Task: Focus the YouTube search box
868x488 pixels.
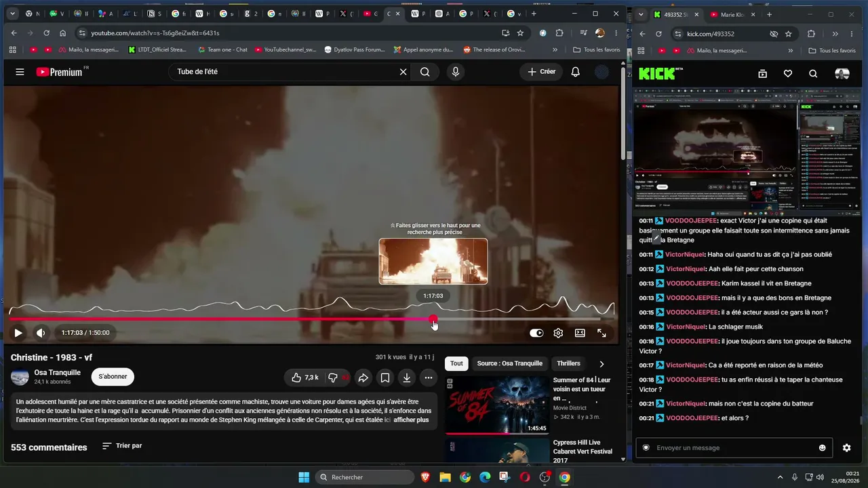Action: point(283,72)
